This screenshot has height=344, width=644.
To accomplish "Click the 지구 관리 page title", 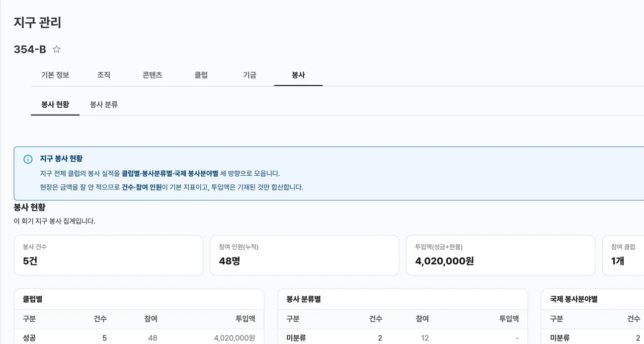I will click(x=38, y=23).
